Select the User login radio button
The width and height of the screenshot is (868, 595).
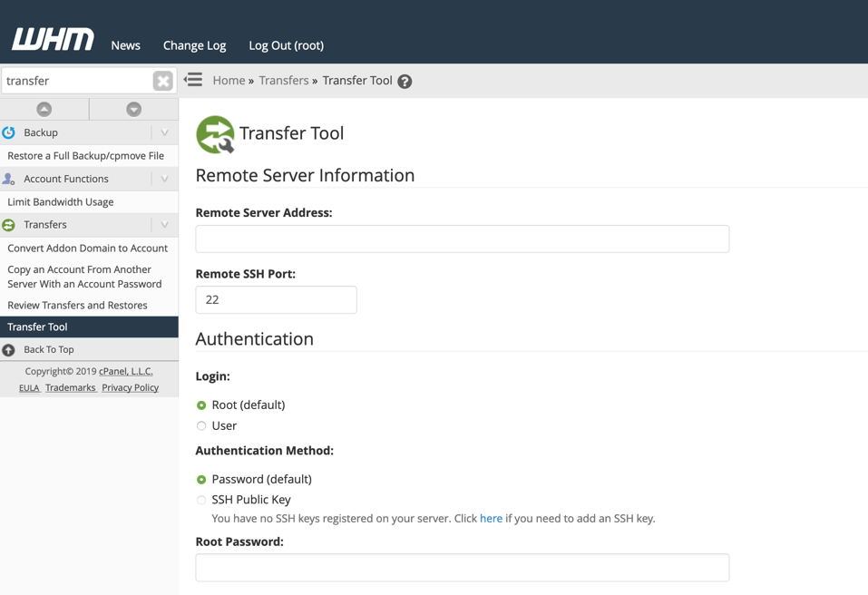pos(201,426)
